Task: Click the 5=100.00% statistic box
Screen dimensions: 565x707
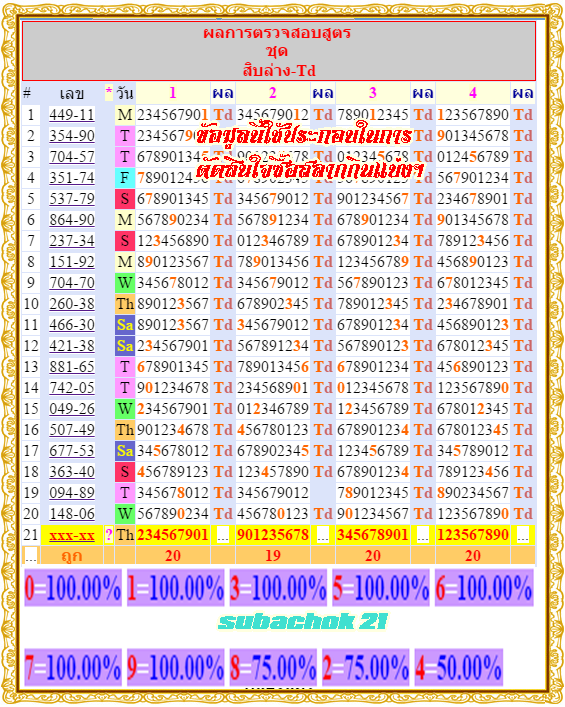Action: tap(381, 588)
